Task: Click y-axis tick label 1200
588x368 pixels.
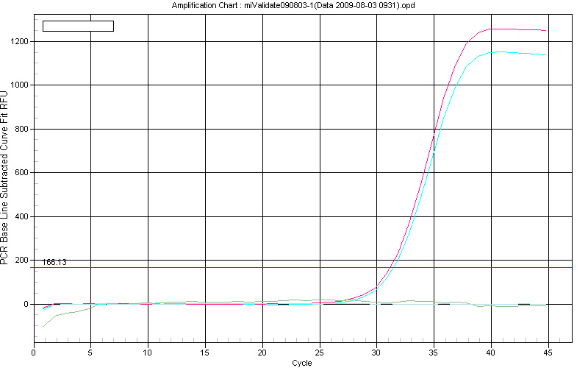Action: coord(20,42)
